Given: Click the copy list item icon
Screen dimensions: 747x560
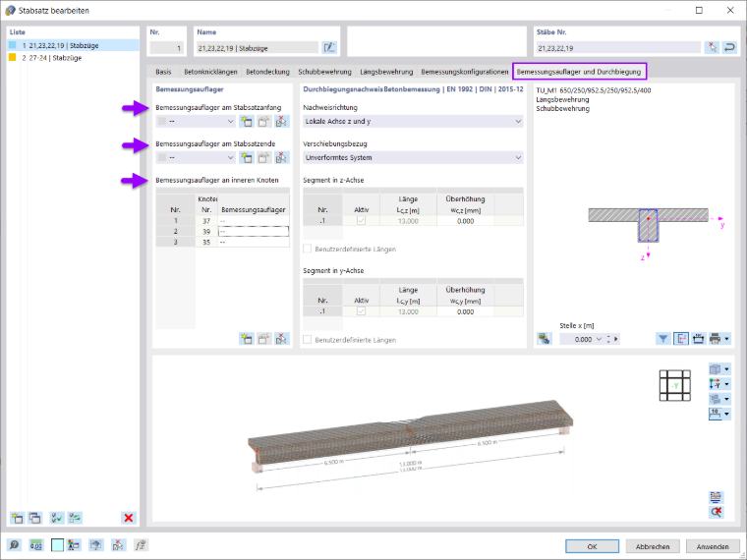Looking at the screenshot, I should coord(34,518).
